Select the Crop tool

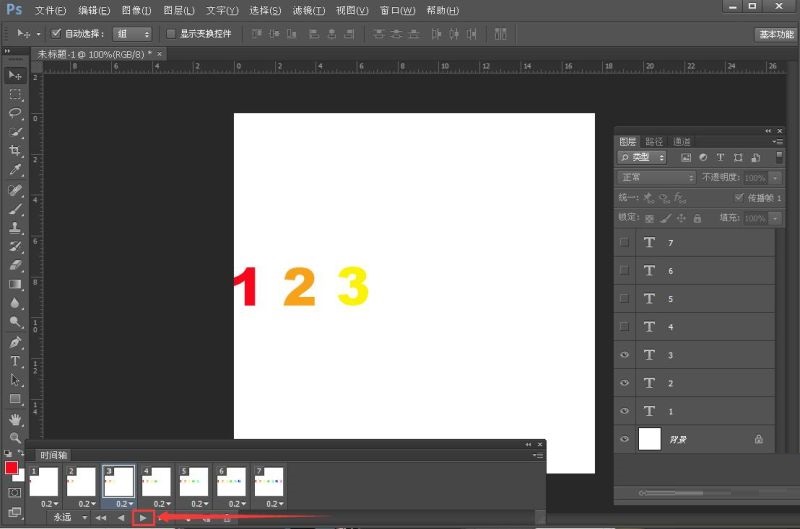point(16,151)
